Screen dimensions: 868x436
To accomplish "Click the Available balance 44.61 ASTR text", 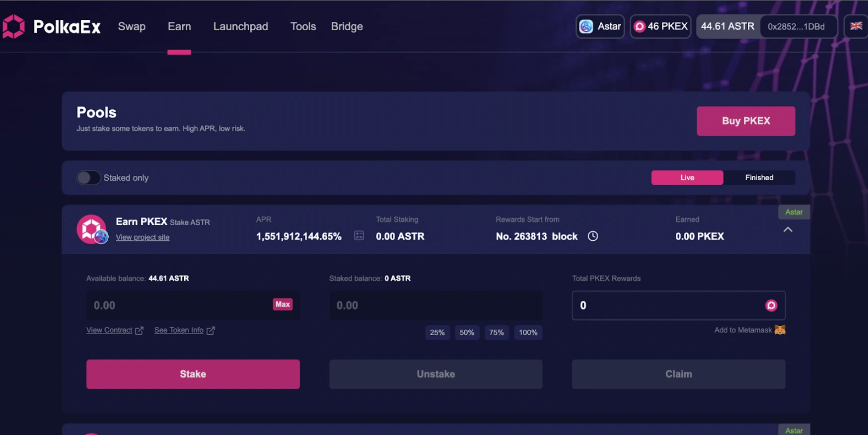I will click(x=138, y=279).
